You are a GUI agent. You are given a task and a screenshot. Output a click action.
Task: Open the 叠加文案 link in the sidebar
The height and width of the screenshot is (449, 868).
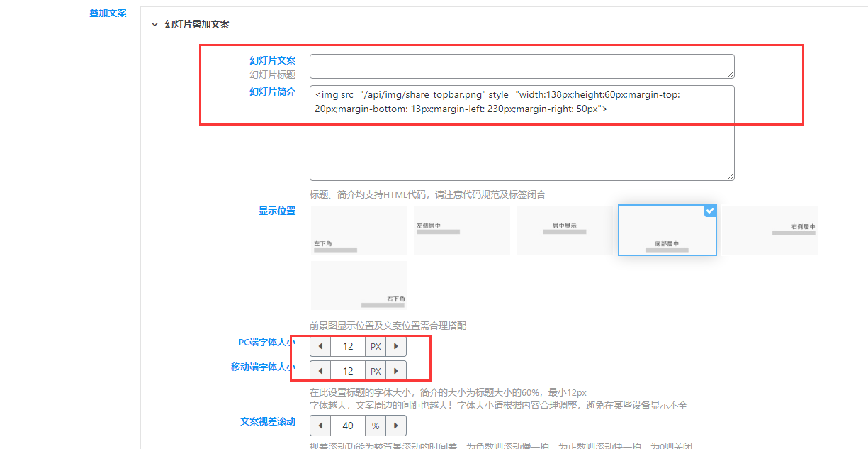click(108, 12)
